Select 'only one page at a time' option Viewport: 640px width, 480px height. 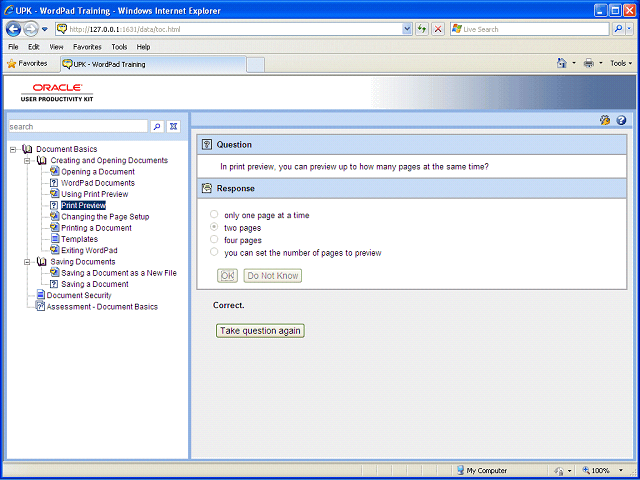click(x=214, y=214)
